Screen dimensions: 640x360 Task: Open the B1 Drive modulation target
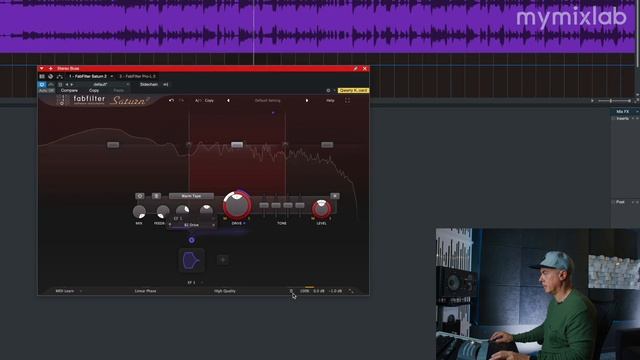click(191, 225)
